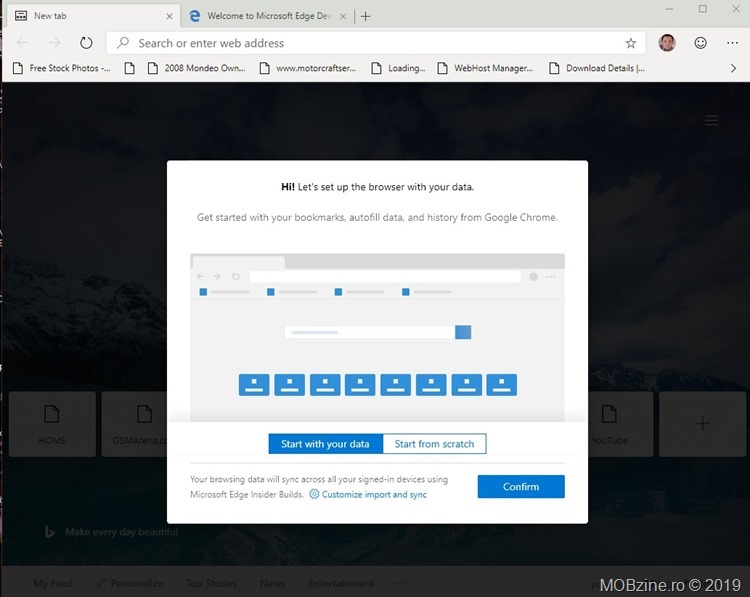The image size is (750, 597).
Task: Click the add site plus tile
Action: tap(702, 424)
